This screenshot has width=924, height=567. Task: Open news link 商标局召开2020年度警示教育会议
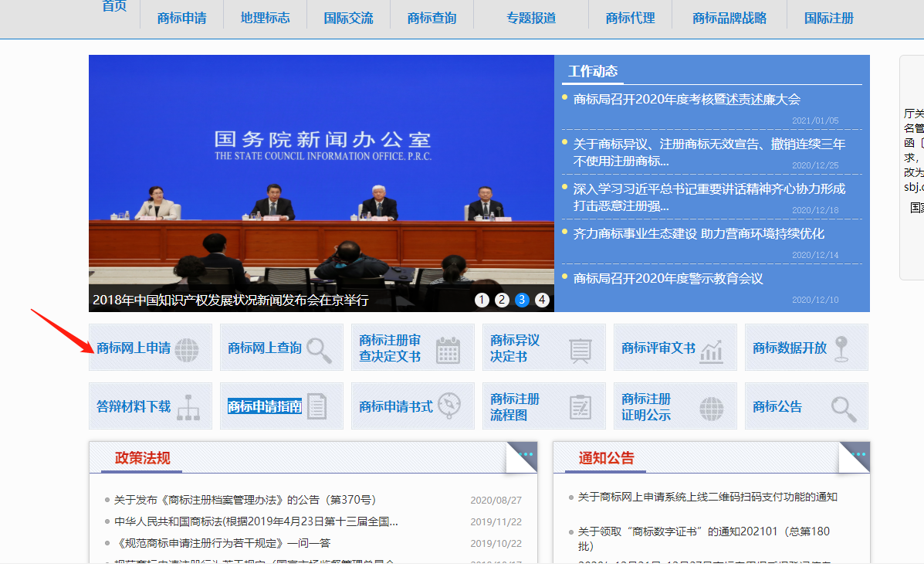[x=668, y=278]
